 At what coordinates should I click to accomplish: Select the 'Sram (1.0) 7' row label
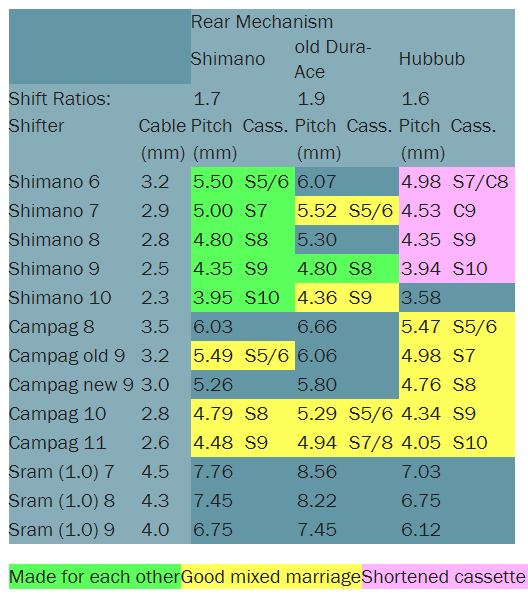[x=62, y=472]
